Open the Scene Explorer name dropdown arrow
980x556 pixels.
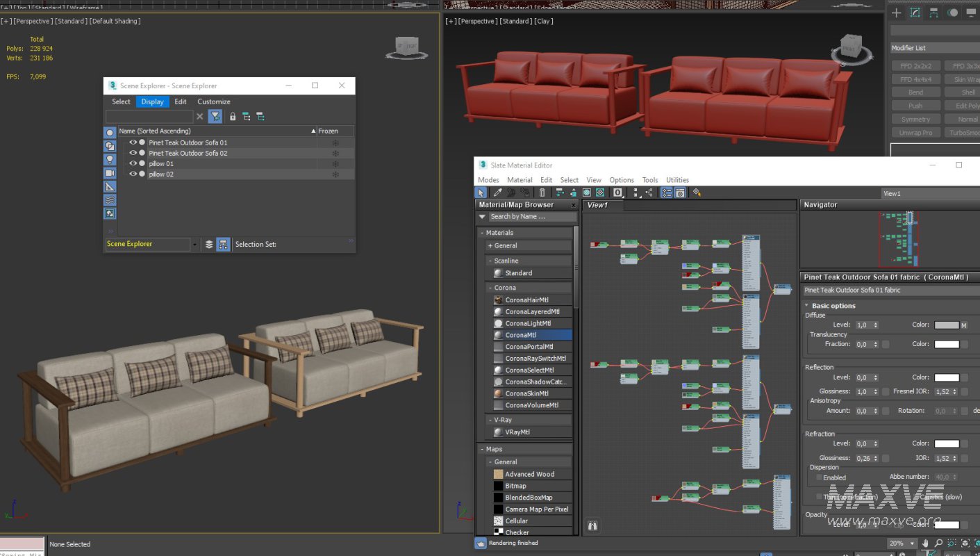tap(194, 244)
